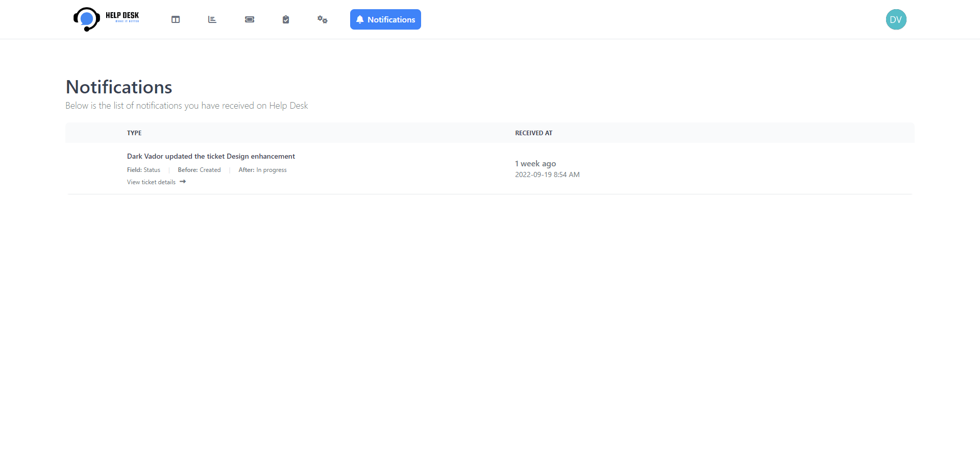Click the 'Below is the list of notifications' subtitle
The image size is (980, 474).
coord(187,106)
